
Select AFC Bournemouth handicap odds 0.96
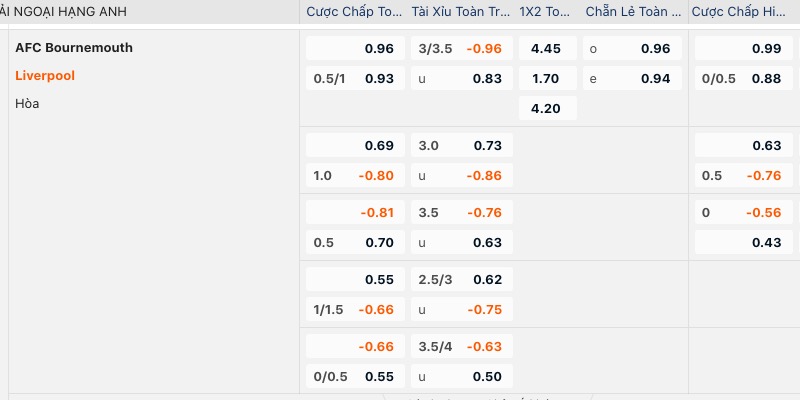(x=355, y=48)
